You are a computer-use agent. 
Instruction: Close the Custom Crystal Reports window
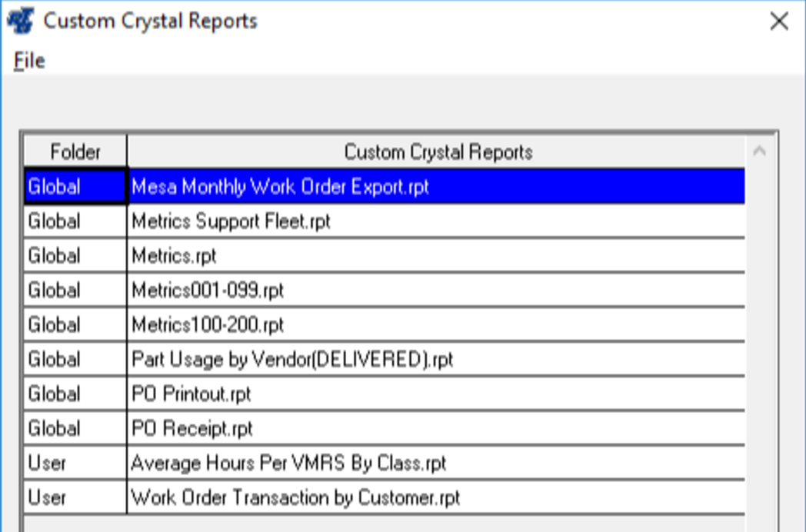(x=779, y=22)
